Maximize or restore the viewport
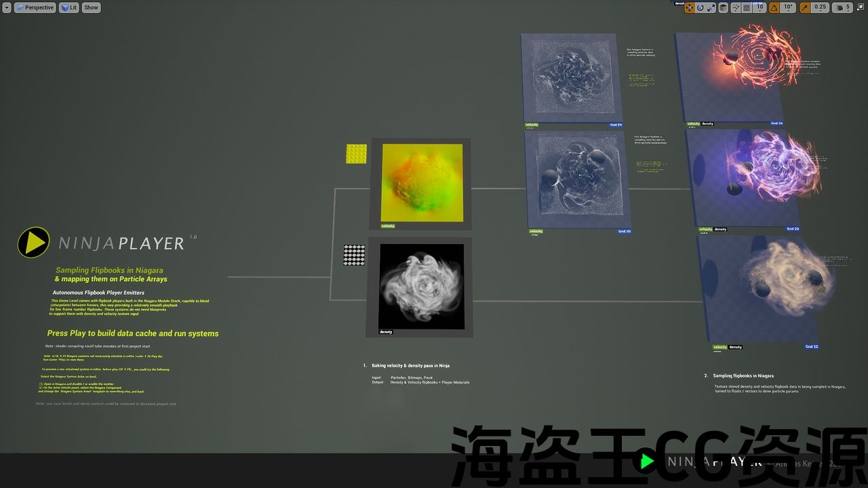The image size is (868, 488). (861, 7)
